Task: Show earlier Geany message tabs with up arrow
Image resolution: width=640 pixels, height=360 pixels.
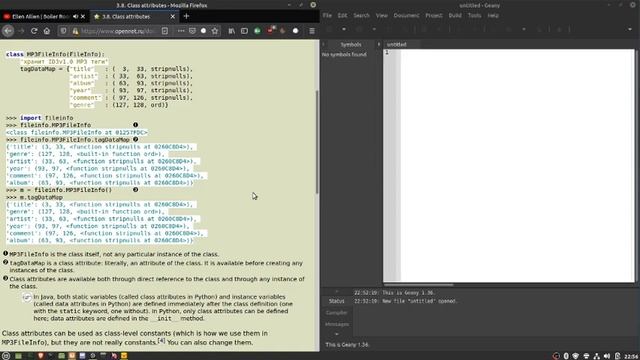Action: pos(337,291)
